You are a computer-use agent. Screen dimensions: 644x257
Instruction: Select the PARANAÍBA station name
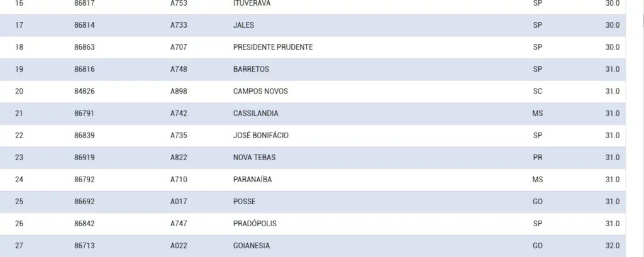coord(252,179)
